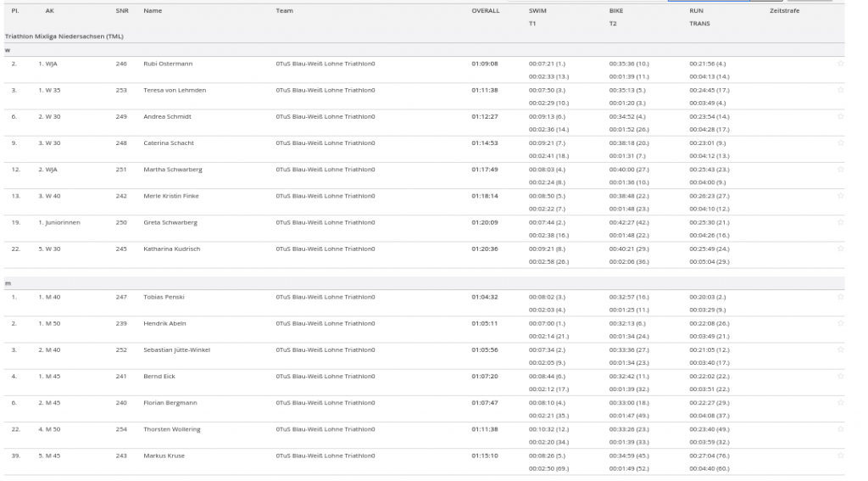The image size is (868, 481).
Task: Star the Rubi Ostermann result row
Action: (840, 64)
